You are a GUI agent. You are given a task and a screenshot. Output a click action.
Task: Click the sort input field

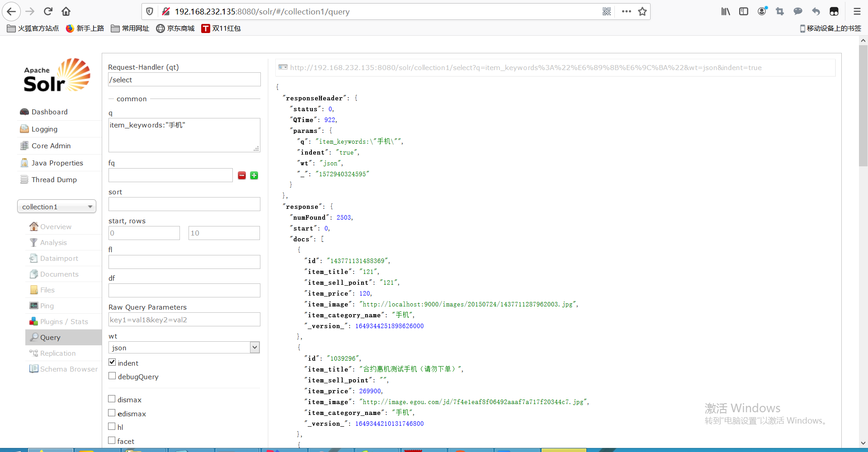tap(184, 204)
